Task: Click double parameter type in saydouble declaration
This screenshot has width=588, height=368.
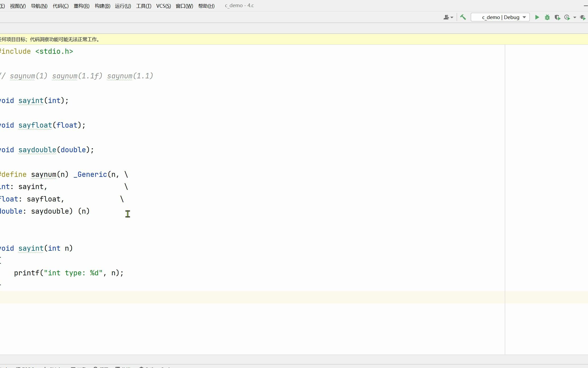Action: pyautogui.click(x=73, y=150)
